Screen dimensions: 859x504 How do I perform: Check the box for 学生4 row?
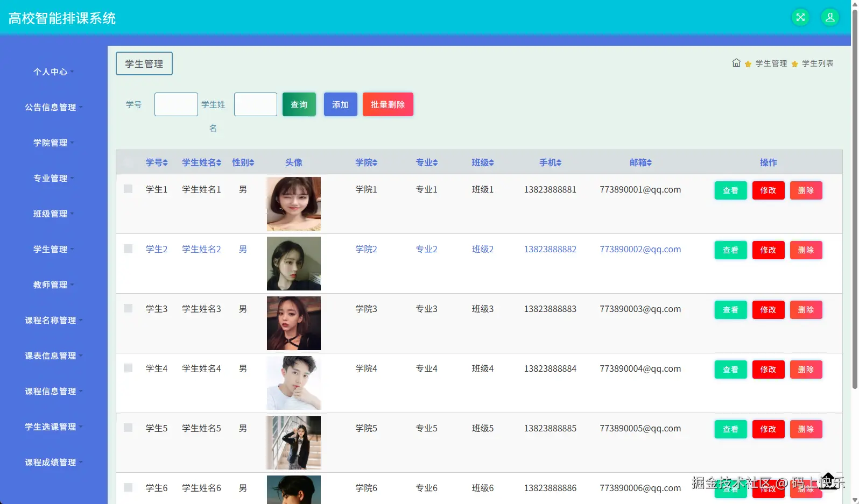(128, 368)
